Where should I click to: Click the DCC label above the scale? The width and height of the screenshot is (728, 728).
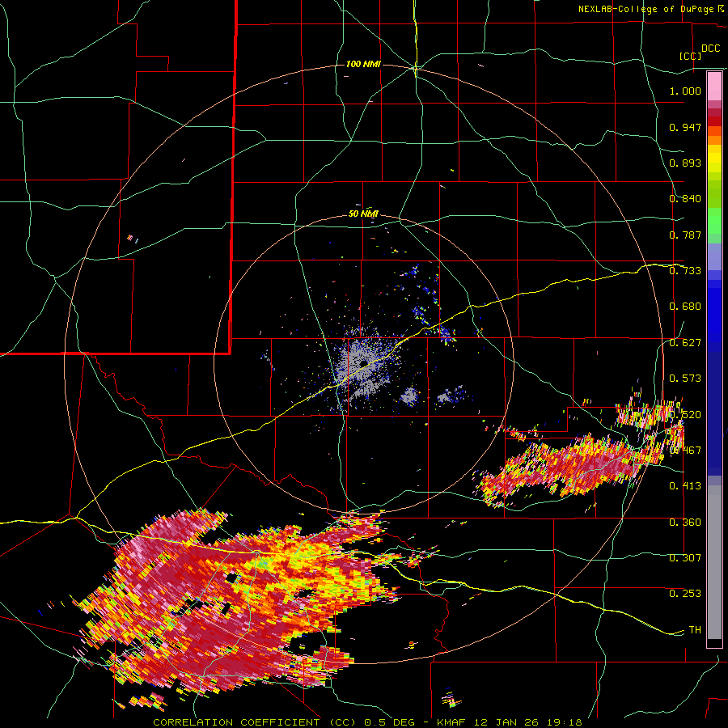(710, 49)
